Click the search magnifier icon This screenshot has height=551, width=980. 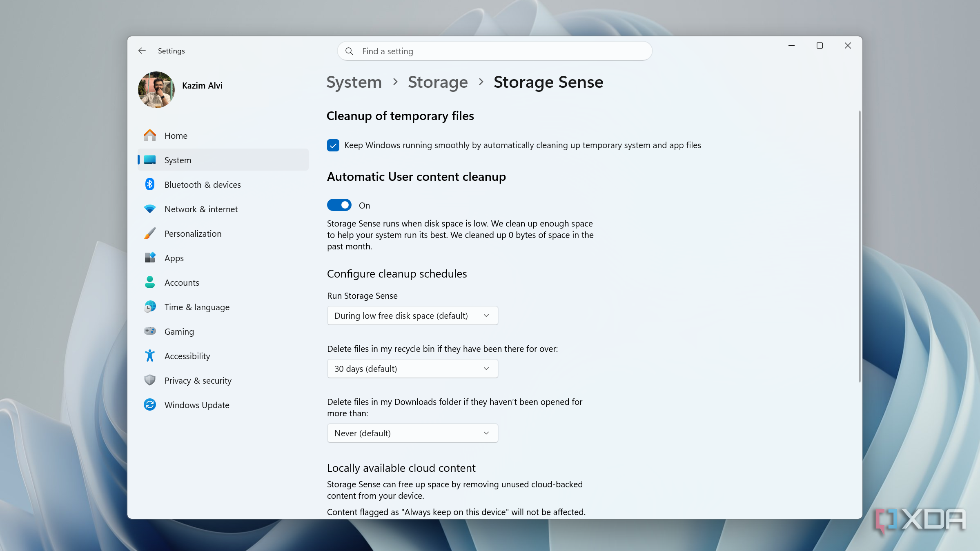click(349, 51)
